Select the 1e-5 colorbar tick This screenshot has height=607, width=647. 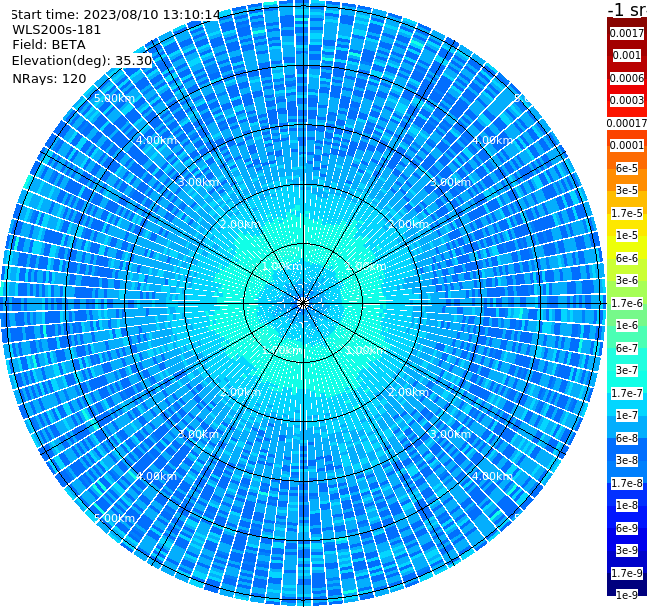point(627,235)
